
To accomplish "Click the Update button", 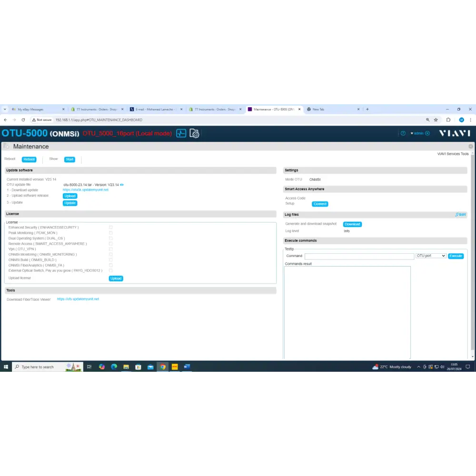I will click(x=70, y=203).
